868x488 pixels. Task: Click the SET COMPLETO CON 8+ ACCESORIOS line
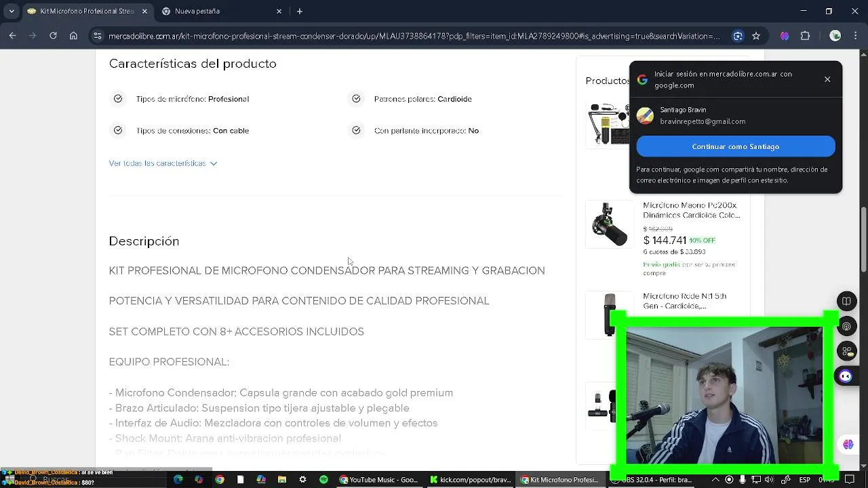(x=236, y=331)
